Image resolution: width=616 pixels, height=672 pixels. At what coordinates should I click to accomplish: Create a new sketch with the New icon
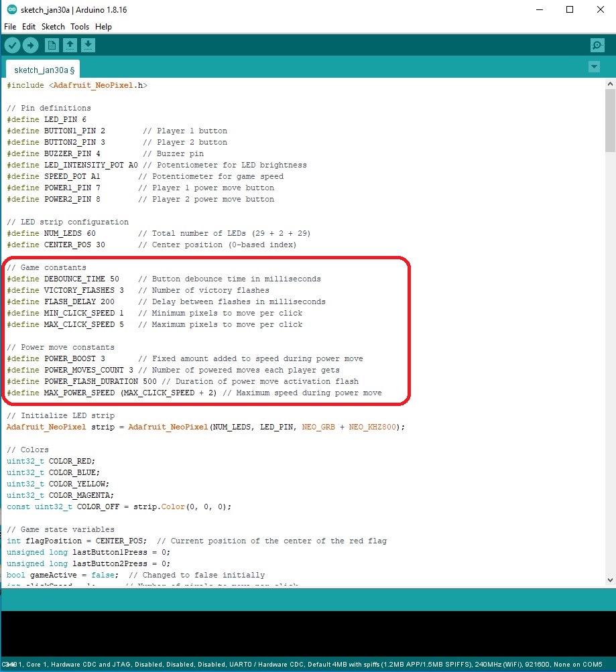point(52,45)
